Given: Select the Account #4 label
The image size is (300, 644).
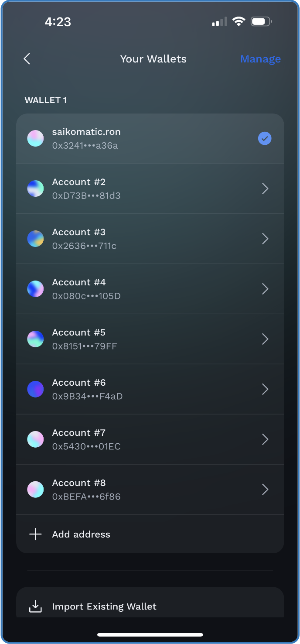Looking at the screenshot, I should (x=79, y=282).
